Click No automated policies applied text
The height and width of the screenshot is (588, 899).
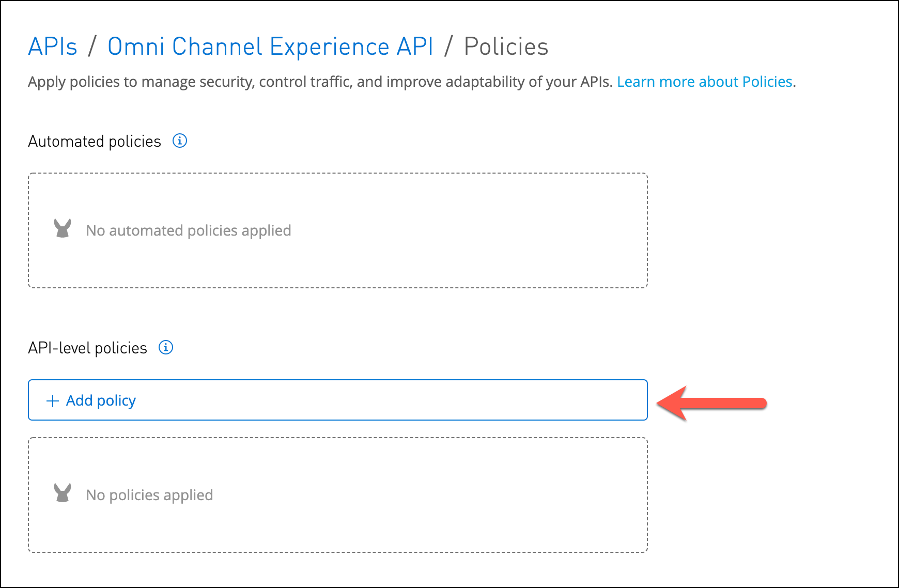coord(189,230)
